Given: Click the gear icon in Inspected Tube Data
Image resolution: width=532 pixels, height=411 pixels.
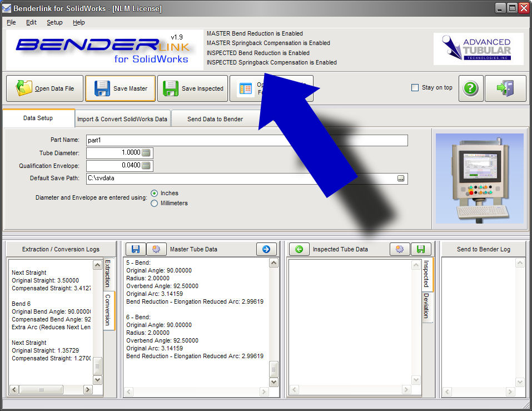Looking at the screenshot, I should [x=399, y=249].
